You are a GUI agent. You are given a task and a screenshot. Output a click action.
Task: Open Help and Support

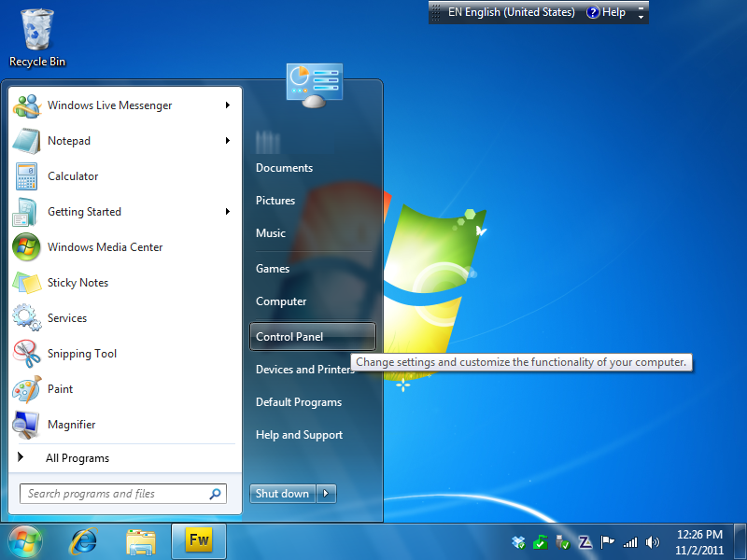(x=299, y=435)
